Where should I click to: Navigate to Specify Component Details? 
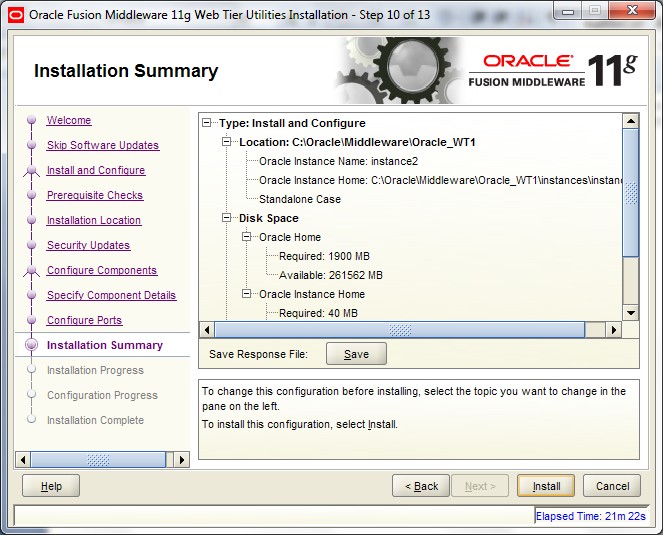[x=112, y=295]
